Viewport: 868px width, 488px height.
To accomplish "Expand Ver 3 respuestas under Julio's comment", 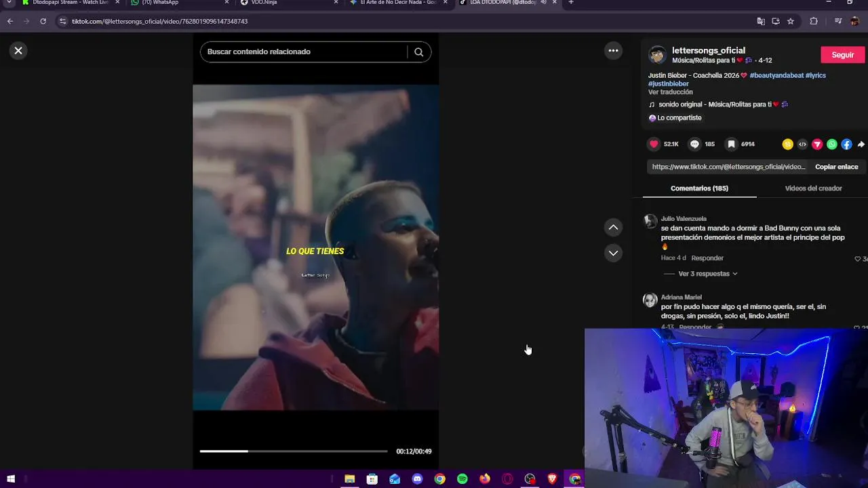I will 707,274.
